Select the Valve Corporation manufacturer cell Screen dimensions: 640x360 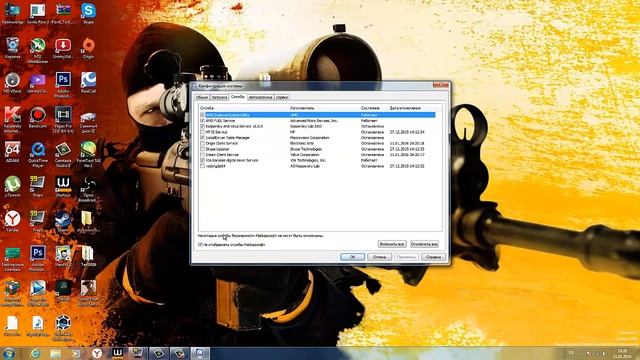click(x=304, y=155)
